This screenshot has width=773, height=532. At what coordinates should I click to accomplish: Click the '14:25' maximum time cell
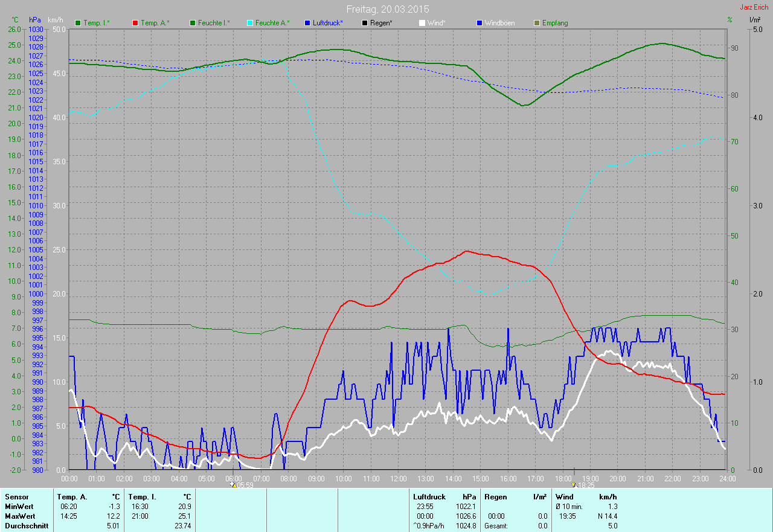tap(68, 516)
